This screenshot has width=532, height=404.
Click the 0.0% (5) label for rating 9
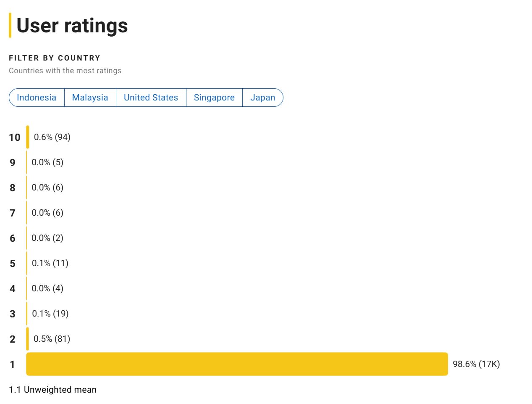tap(47, 162)
